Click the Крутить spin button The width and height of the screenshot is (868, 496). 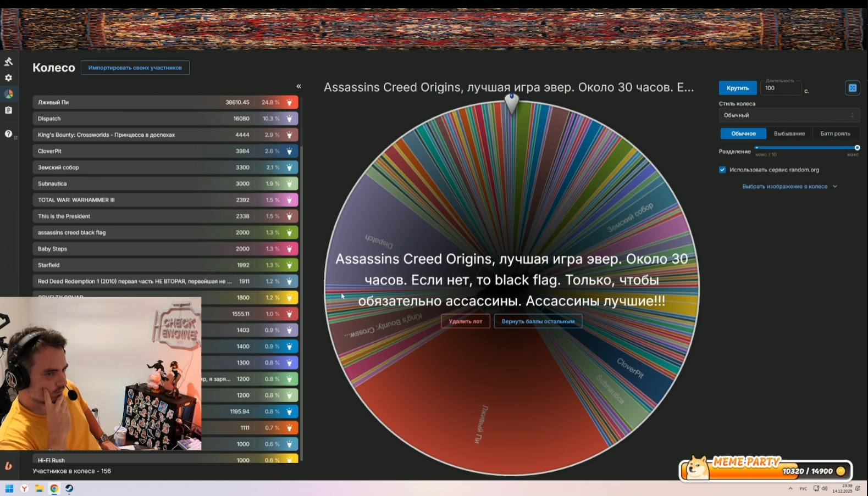point(738,88)
